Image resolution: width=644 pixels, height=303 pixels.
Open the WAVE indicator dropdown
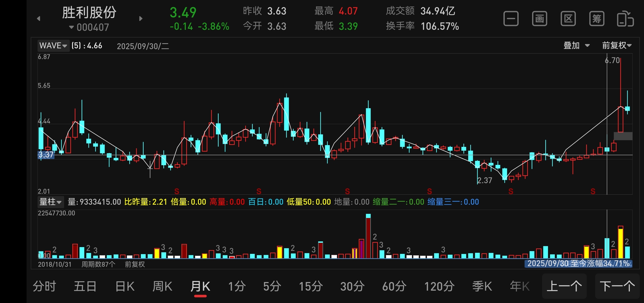tap(53, 46)
